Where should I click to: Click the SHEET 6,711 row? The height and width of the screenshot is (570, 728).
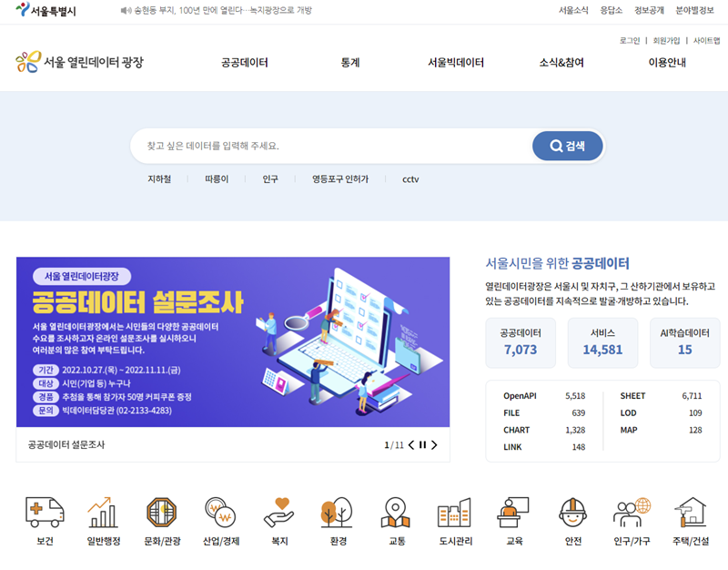[662, 396]
